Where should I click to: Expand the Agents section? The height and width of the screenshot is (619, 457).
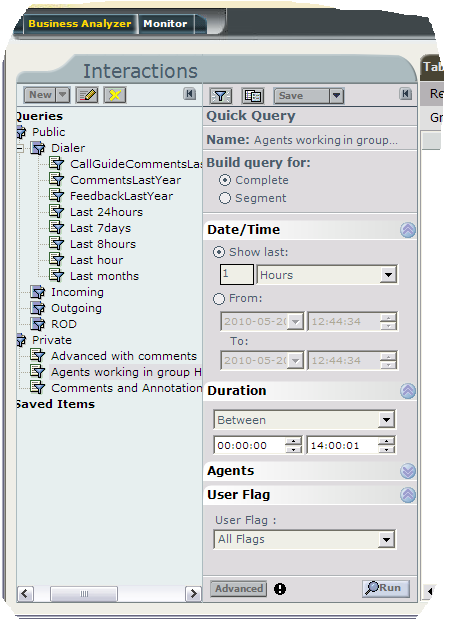(408, 471)
